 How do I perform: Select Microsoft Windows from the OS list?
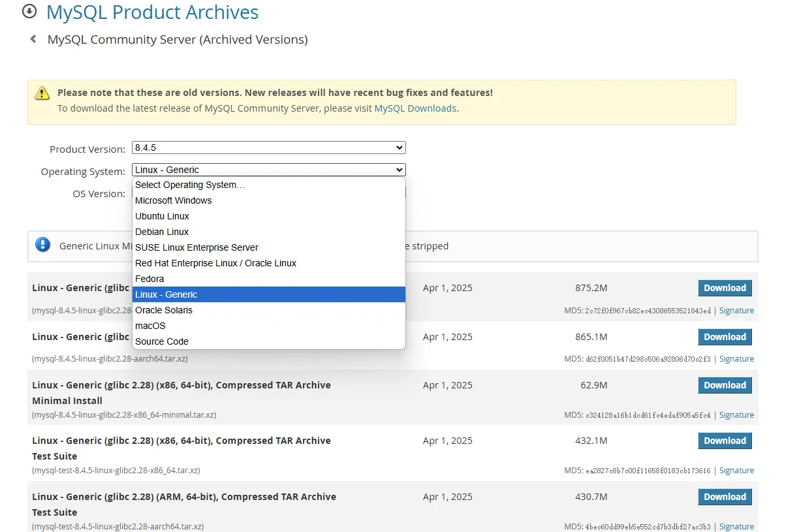(x=174, y=200)
